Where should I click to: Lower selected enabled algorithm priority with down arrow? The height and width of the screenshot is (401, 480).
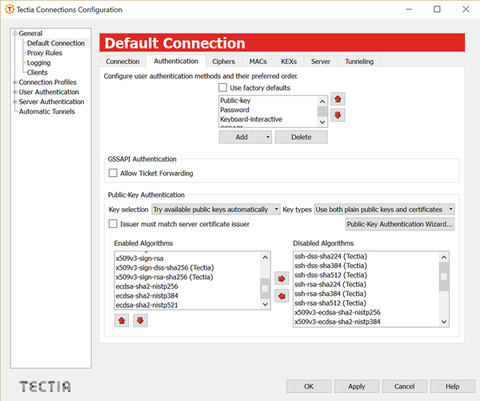click(x=140, y=321)
